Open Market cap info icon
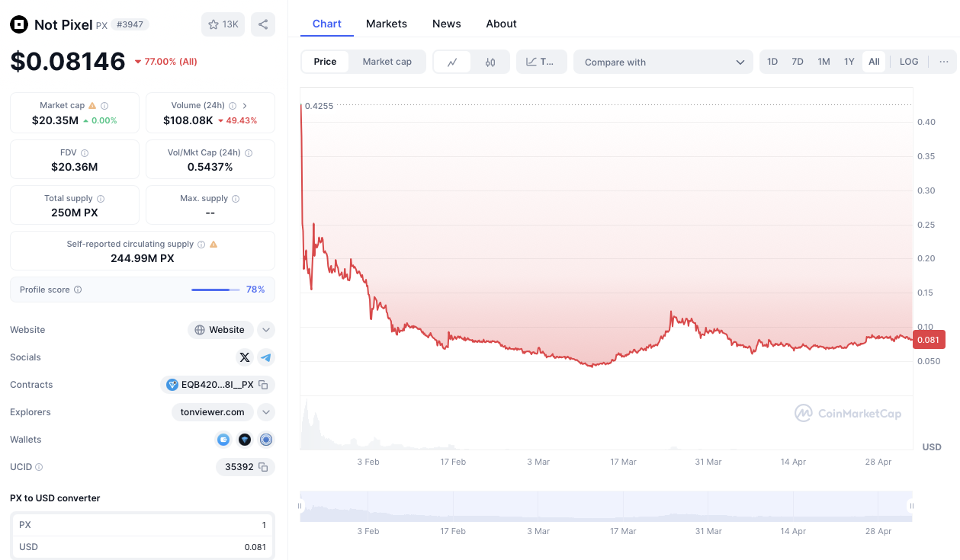960x560 pixels. 104,106
